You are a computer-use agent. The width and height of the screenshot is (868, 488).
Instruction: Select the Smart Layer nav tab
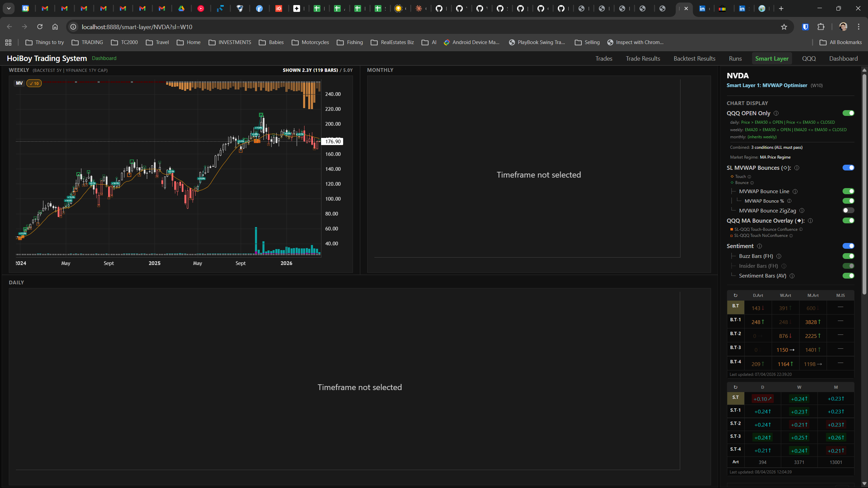[x=772, y=59]
